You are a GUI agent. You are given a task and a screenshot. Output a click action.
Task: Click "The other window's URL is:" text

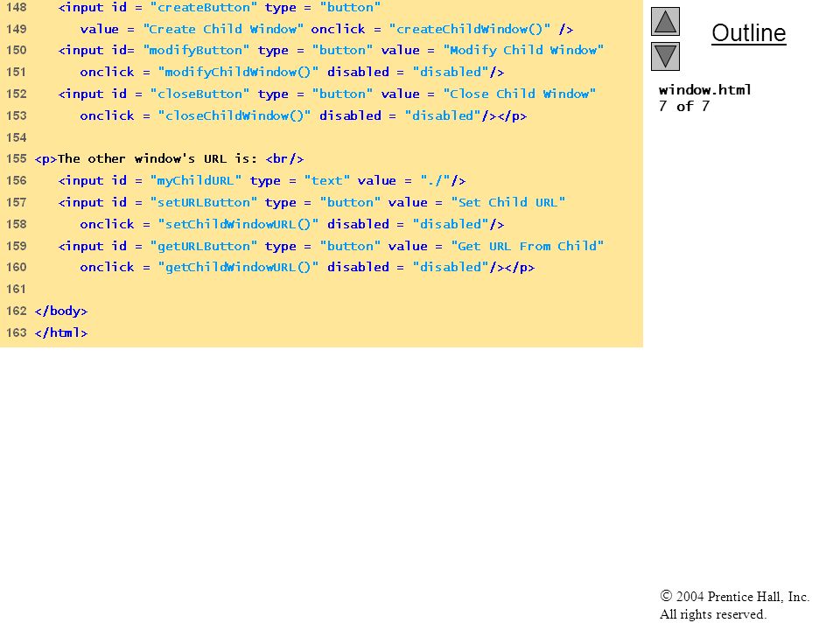pyautogui.click(x=157, y=159)
